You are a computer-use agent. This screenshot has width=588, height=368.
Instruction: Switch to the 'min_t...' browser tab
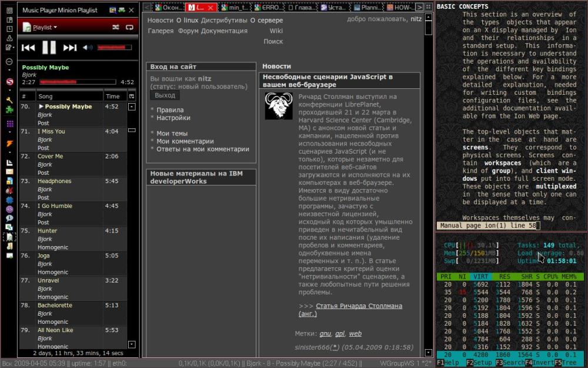pyautogui.click(x=235, y=7)
